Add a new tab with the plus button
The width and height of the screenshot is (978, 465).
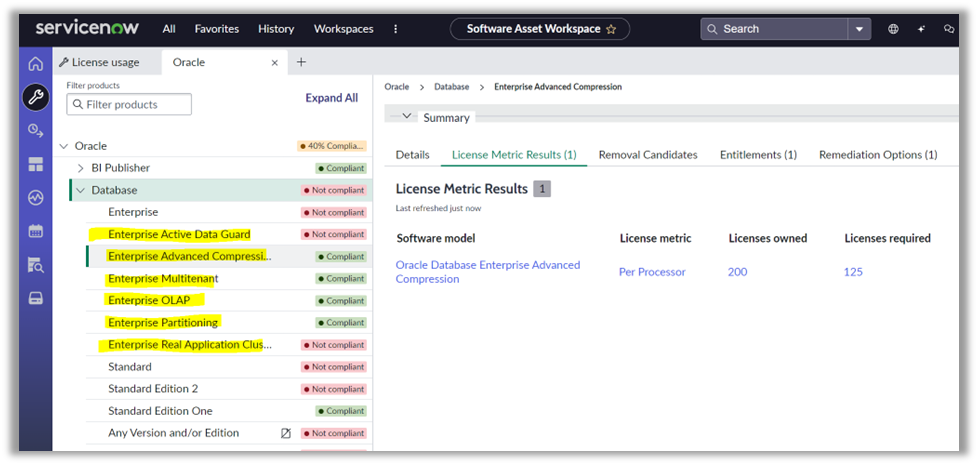(x=301, y=62)
